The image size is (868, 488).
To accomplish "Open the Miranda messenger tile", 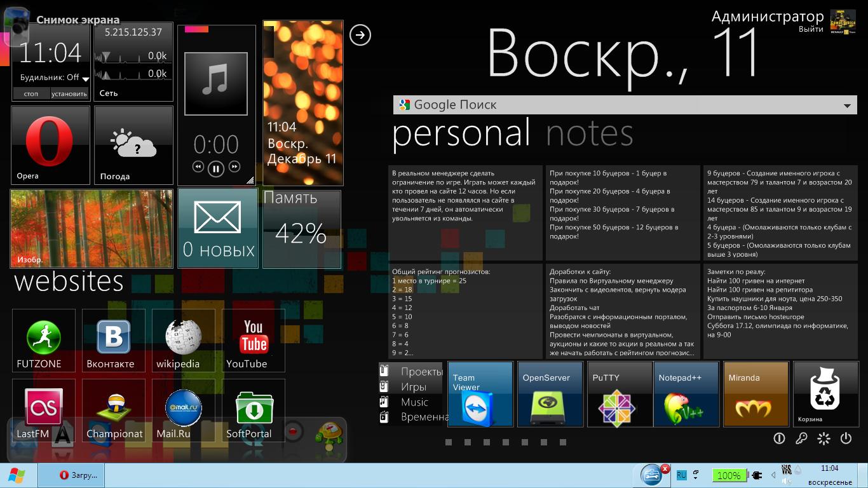I will click(x=756, y=394).
